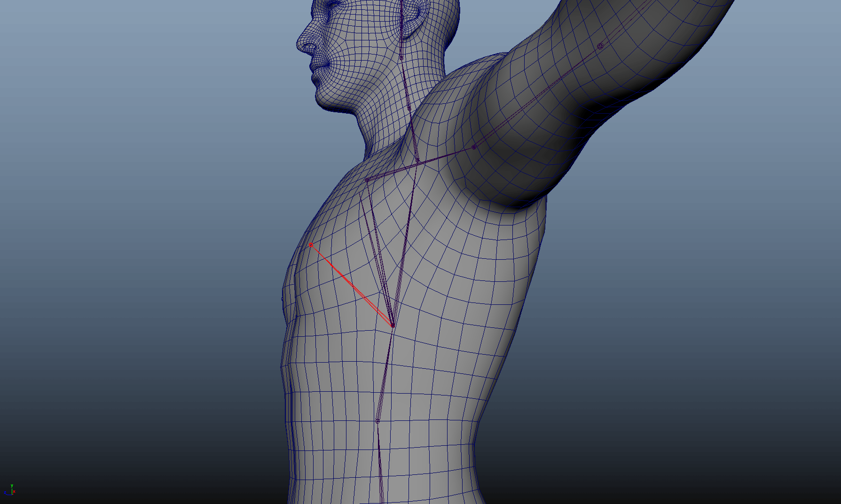Click the red X axis label in the gizmo

coord(15,492)
